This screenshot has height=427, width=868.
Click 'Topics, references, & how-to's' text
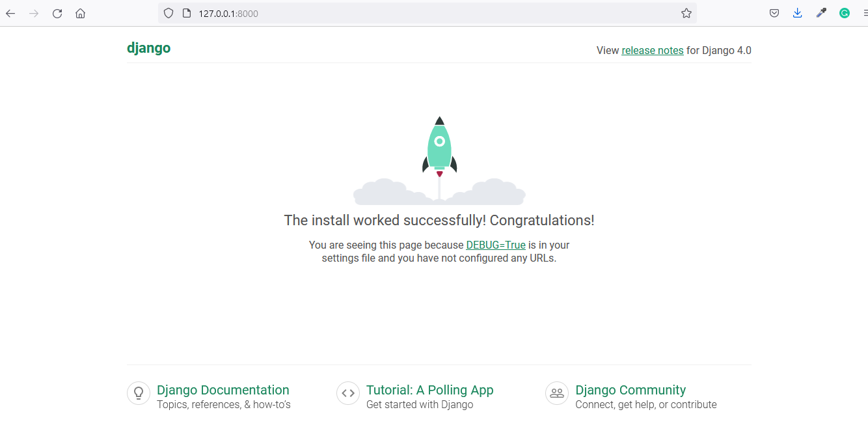click(224, 404)
